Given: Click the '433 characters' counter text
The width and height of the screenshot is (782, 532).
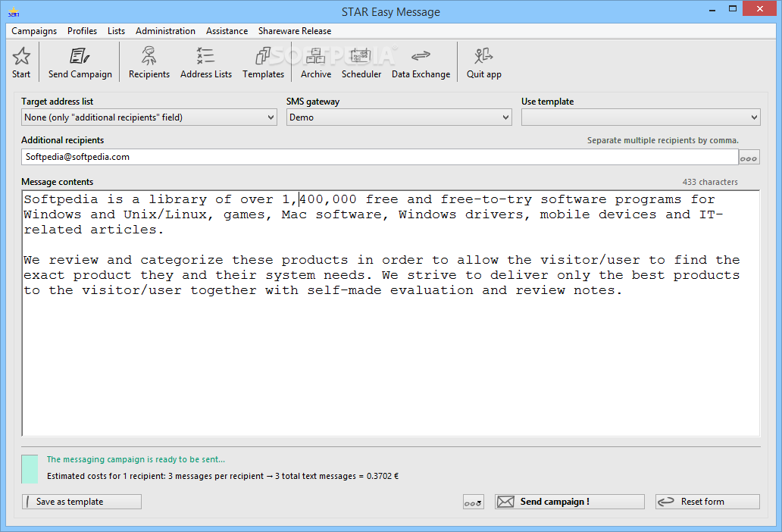Looking at the screenshot, I should (x=710, y=182).
